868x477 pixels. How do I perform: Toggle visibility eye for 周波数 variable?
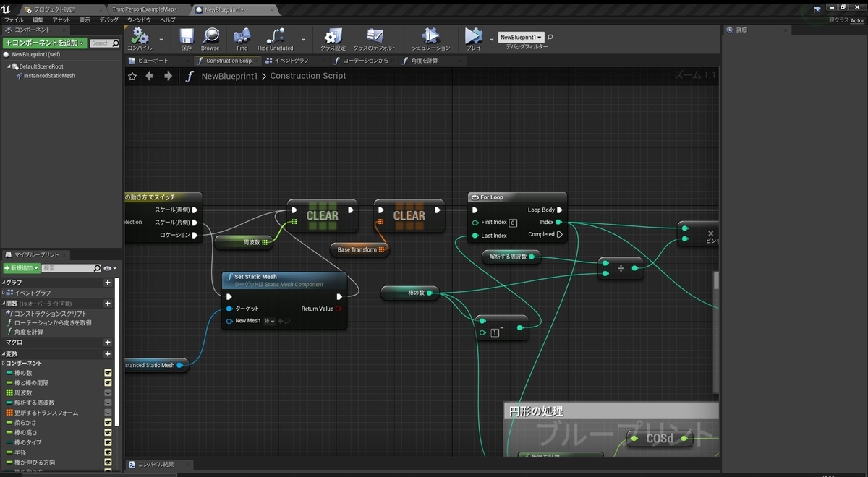click(x=108, y=392)
